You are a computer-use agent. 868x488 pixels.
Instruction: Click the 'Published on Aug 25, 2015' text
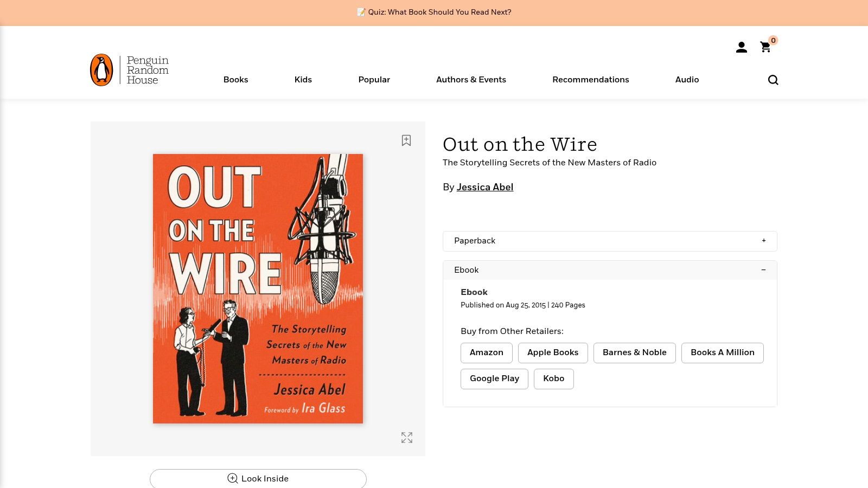503,305
